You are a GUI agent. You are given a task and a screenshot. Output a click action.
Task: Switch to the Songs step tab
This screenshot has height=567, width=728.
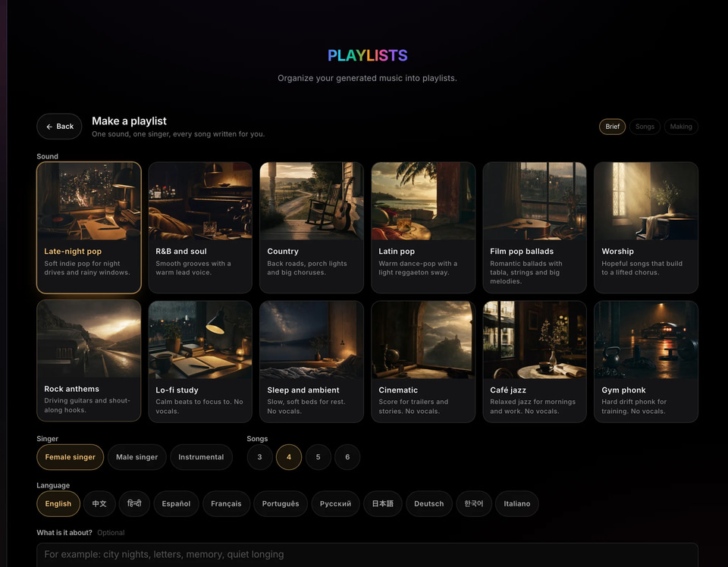[645, 127]
